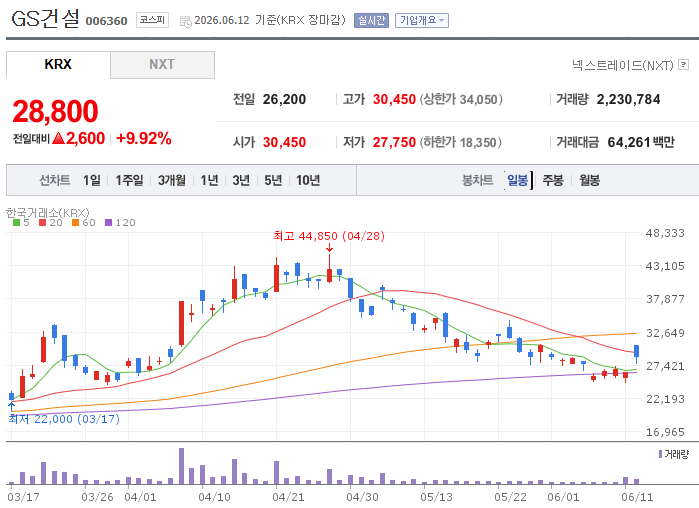Image resolution: width=699 pixels, height=508 pixels.
Task: Switch to the KRX tab
Action: pyautogui.click(x=58, y=65)
